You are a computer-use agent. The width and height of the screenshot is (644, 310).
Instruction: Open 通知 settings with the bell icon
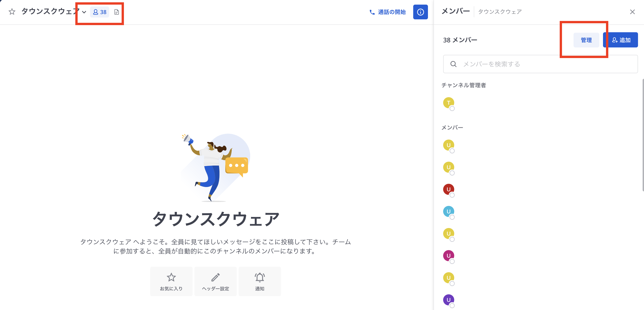[260, 281]
